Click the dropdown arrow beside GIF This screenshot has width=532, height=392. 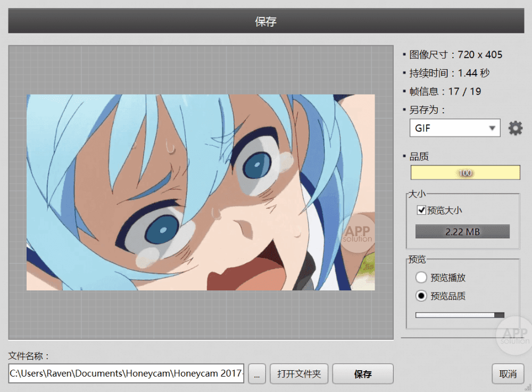click(492, 128)
